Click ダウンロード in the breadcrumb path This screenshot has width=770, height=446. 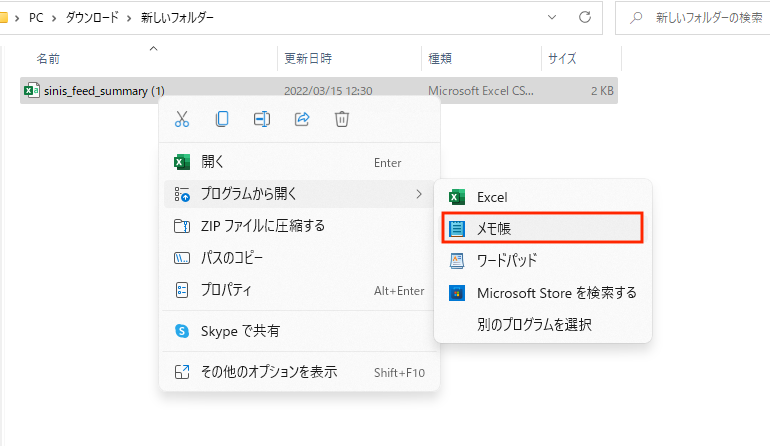(92, 18)
